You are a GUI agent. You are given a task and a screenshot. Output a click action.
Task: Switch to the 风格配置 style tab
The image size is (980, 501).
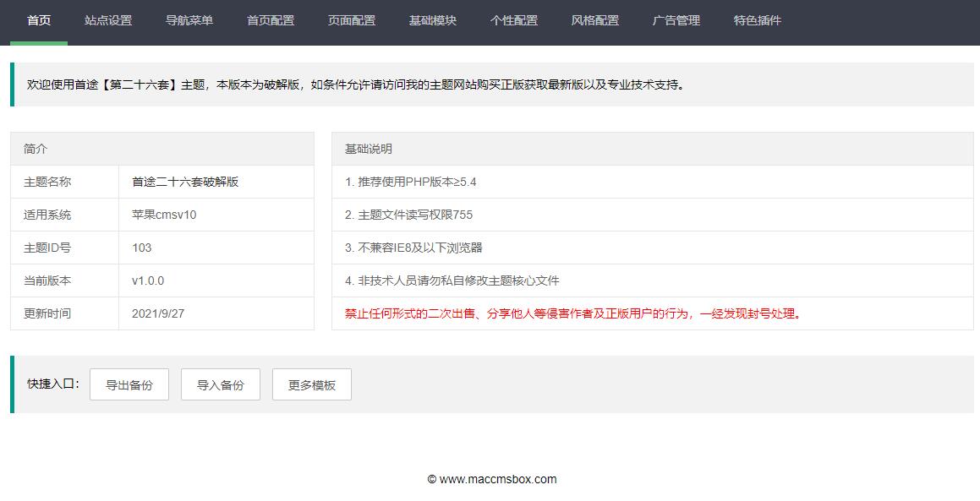coord(594,22)
